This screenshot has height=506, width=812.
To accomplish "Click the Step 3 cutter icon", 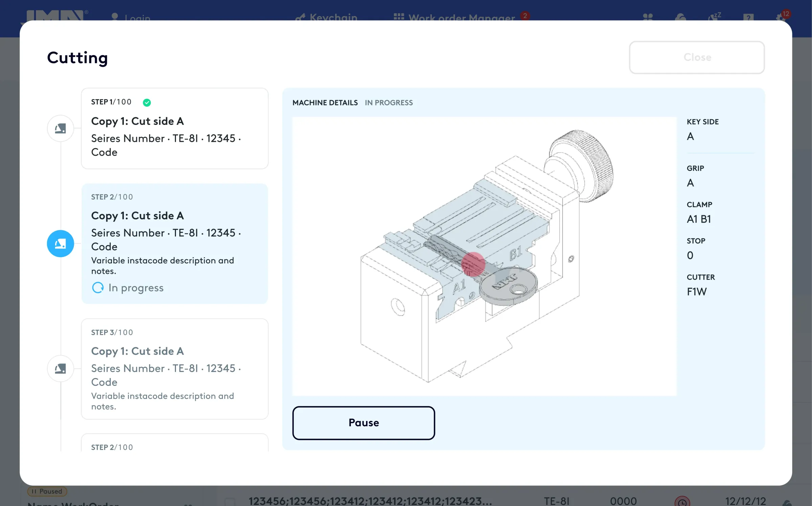I will point(60,368).
